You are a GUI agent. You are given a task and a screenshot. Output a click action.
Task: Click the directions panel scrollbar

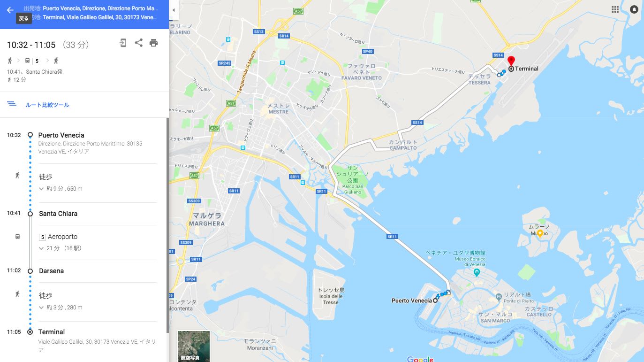[x=167, y=225]
